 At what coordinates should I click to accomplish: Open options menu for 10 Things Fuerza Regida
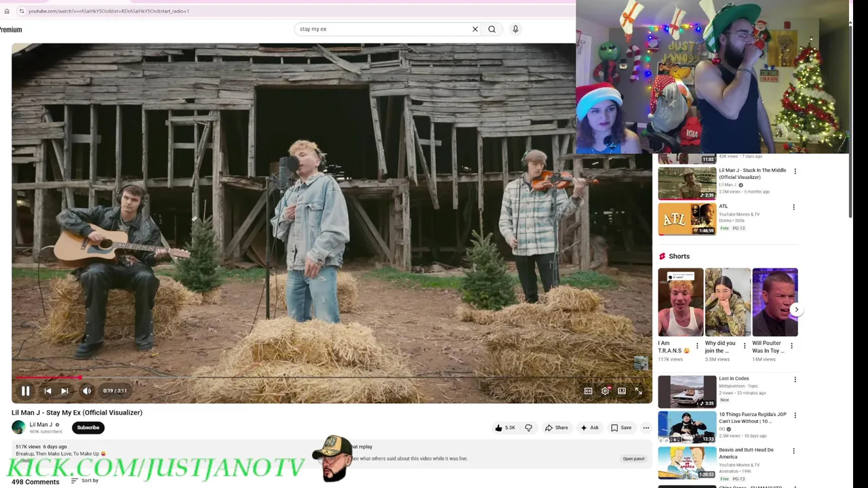(x=795, y=415)
